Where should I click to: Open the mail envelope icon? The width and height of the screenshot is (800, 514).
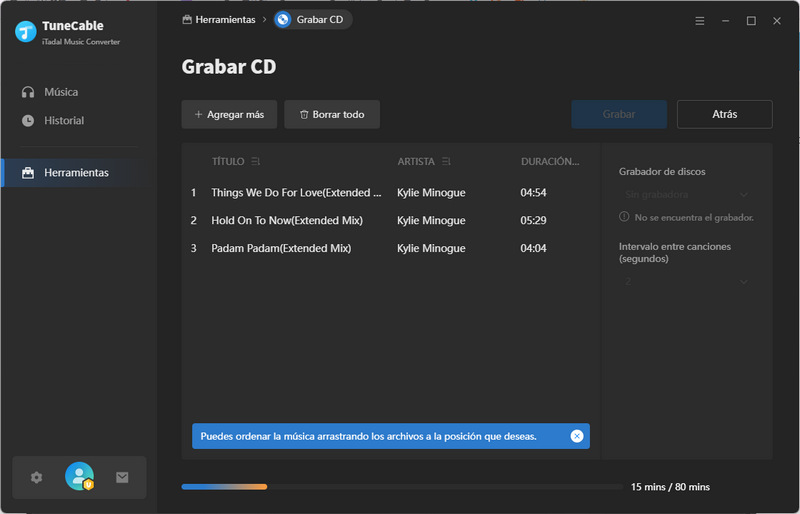[122, 477]
